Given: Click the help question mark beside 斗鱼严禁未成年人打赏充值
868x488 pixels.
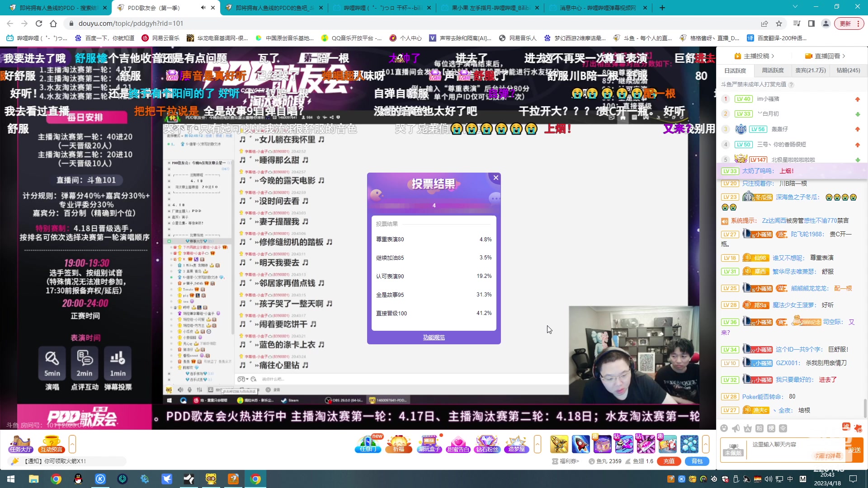Looking at the screenshot, I should coord(791,84).
